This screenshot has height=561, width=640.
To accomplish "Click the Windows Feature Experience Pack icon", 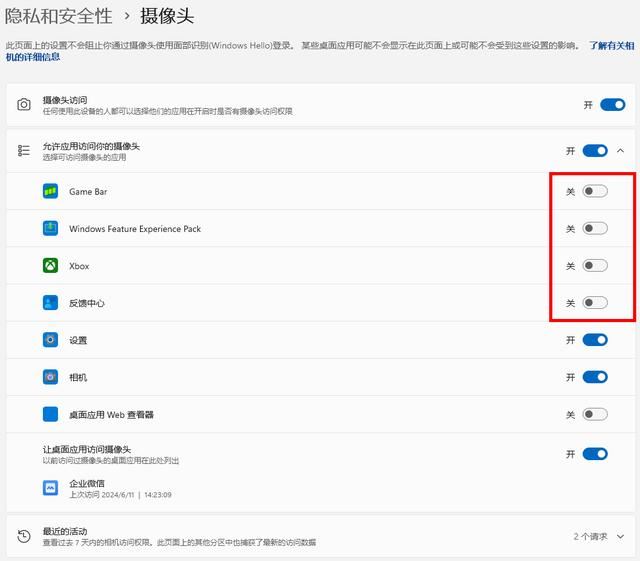I will [50, 228].
